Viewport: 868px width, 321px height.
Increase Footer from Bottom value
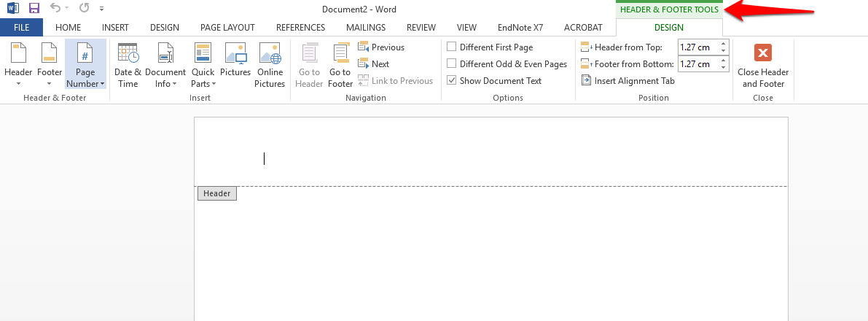click(723, 61)
